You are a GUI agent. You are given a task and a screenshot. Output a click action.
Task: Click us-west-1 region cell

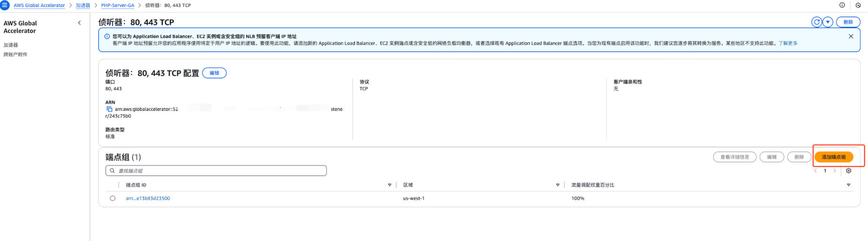[x=414, y=198]
